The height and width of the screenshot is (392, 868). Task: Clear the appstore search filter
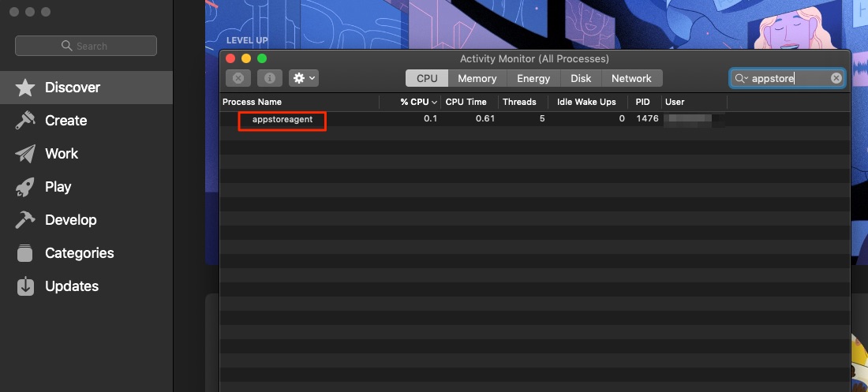pyautogui.click(x=836, y=79)
